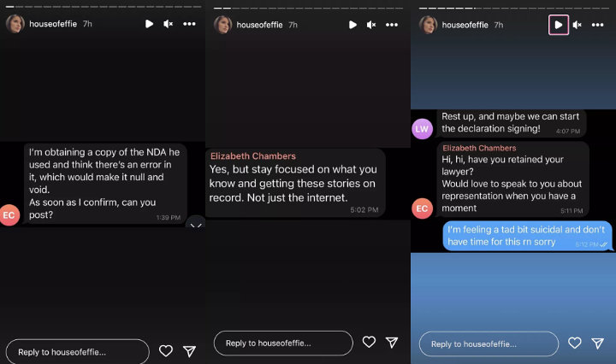Viewport: 616px width, 364px height.
Task: Open three-dot menu in middle story
Action: (392, 25)
